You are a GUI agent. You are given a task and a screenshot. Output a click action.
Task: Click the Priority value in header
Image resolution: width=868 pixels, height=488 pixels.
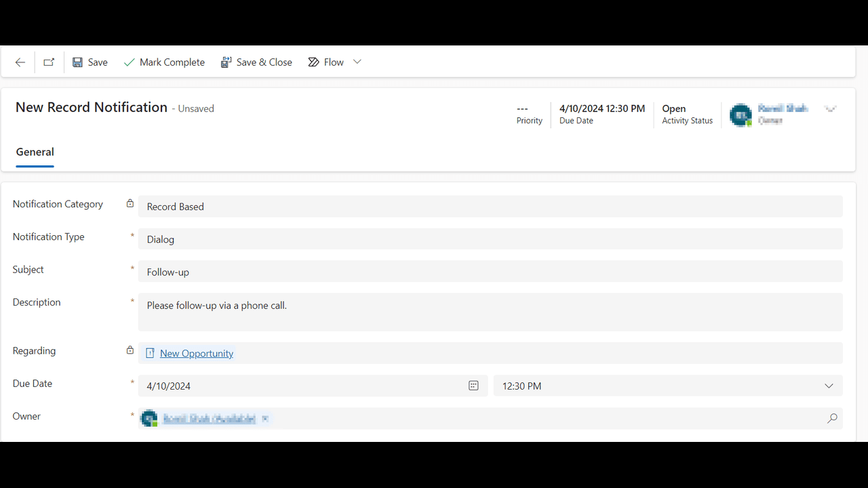522,108
